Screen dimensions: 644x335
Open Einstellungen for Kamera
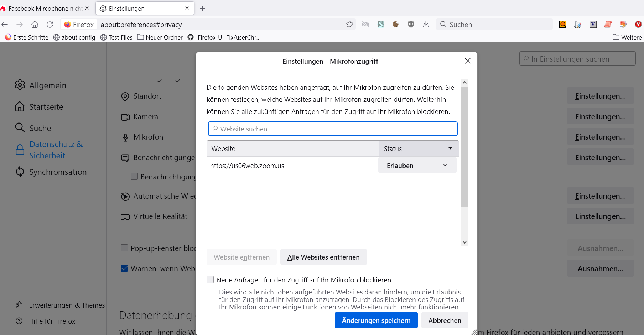600,116
